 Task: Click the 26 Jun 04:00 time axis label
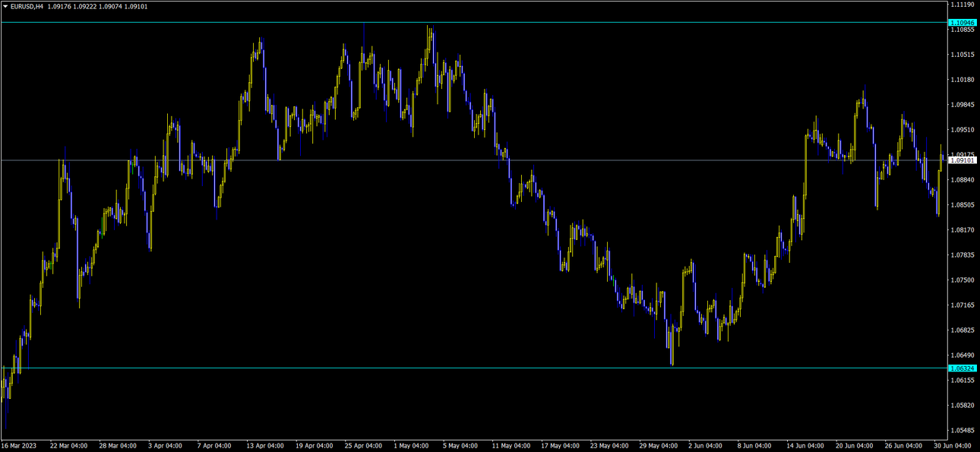coord(903,446)
